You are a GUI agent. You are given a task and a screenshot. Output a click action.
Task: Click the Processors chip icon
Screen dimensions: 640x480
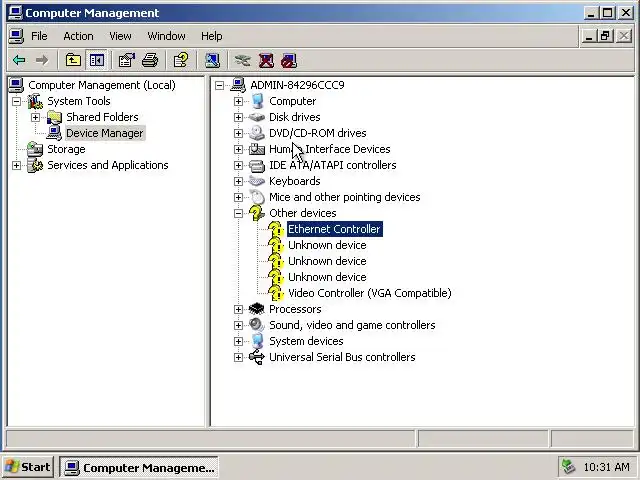coord(257,309)
